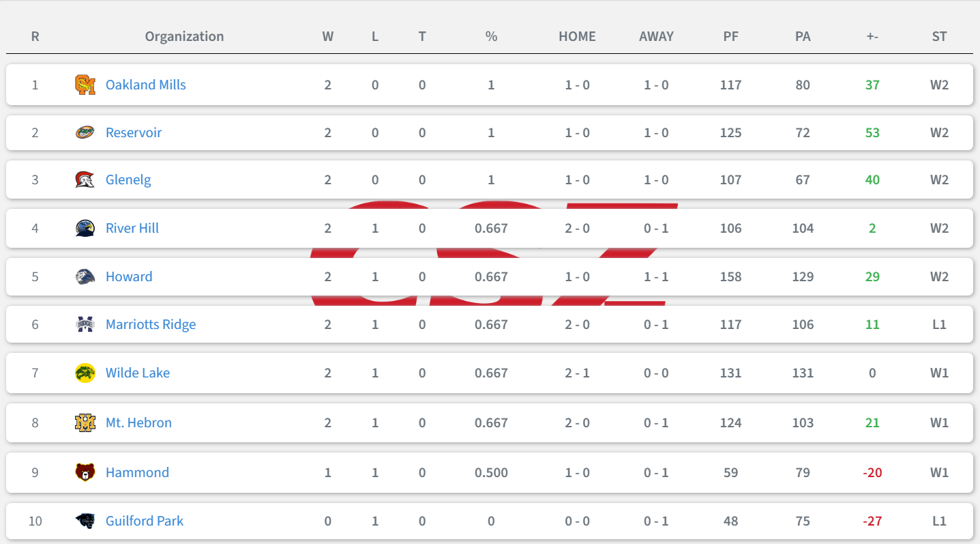Image resolution: width=980 pixels, height=544 pixels.
Task: Sort by the PF column header
Action: [x=730, y=36]
